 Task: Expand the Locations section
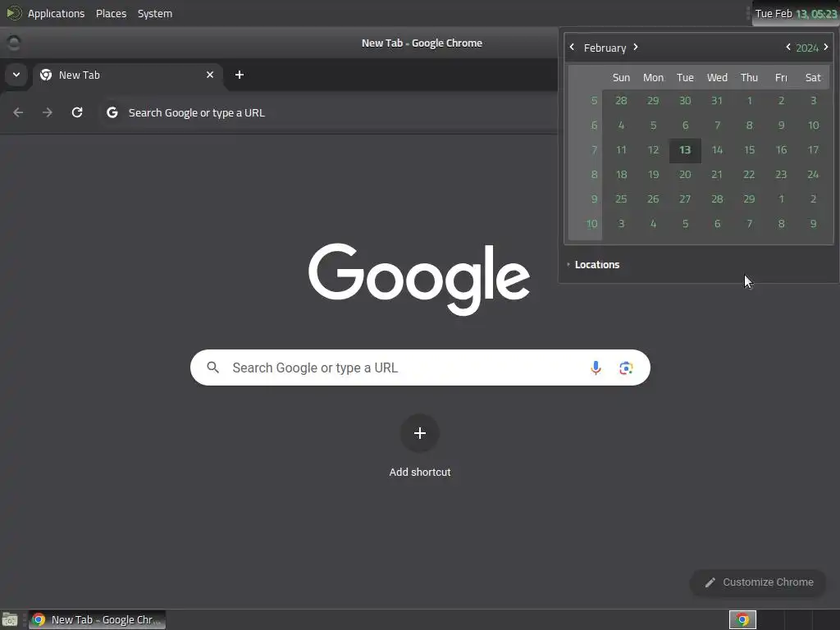click(593, 265)
